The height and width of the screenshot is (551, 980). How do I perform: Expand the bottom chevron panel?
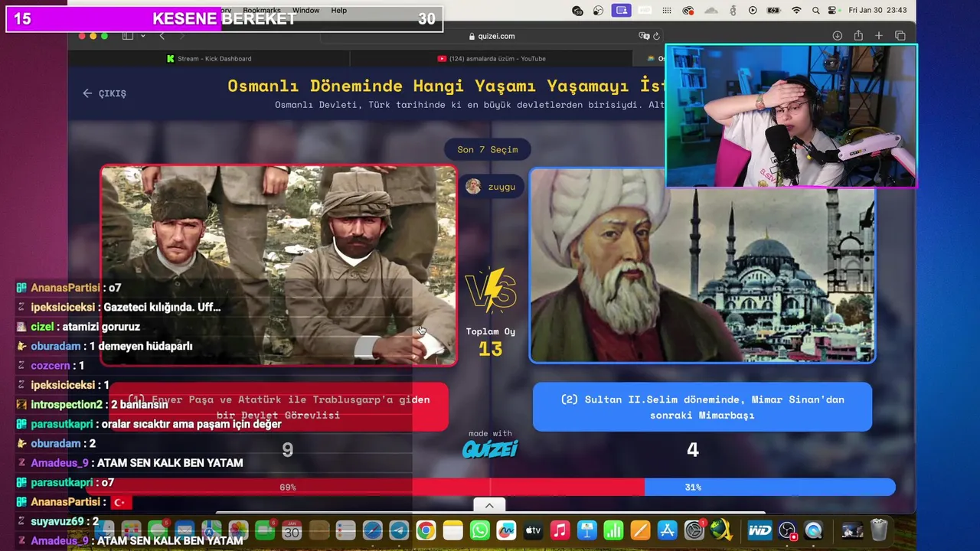(489, 505)
